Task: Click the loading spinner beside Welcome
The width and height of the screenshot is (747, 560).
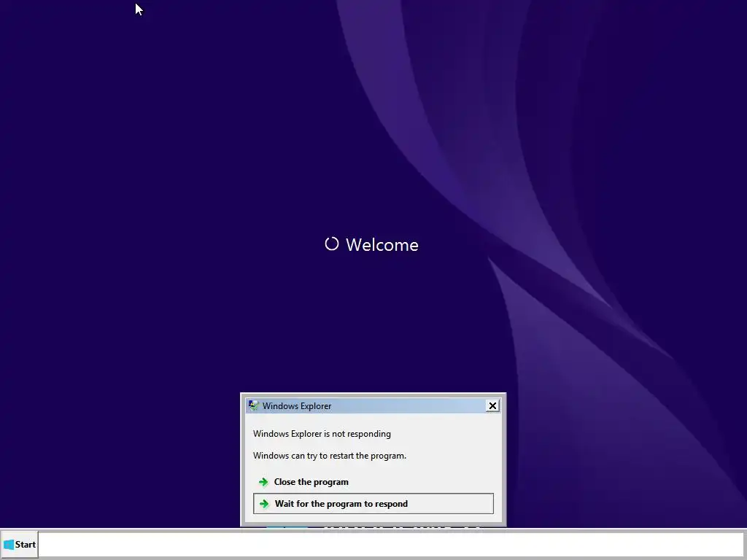Action: (332, 244)
